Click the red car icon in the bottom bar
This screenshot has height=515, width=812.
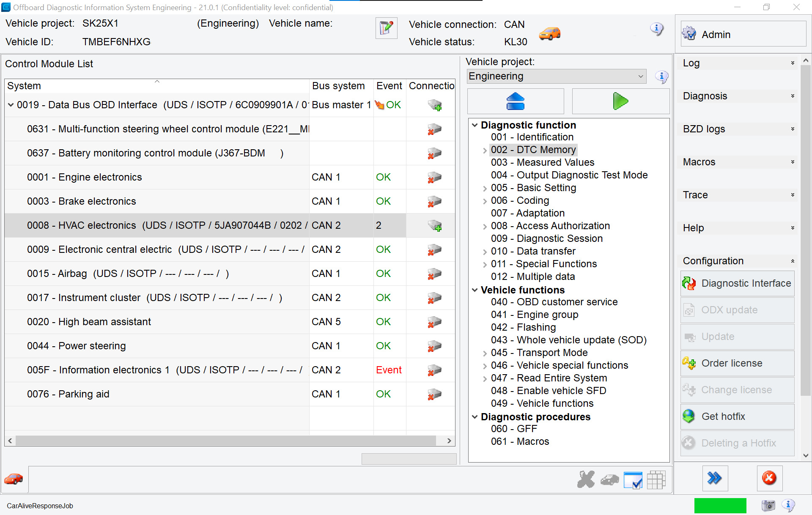point(14,479)
